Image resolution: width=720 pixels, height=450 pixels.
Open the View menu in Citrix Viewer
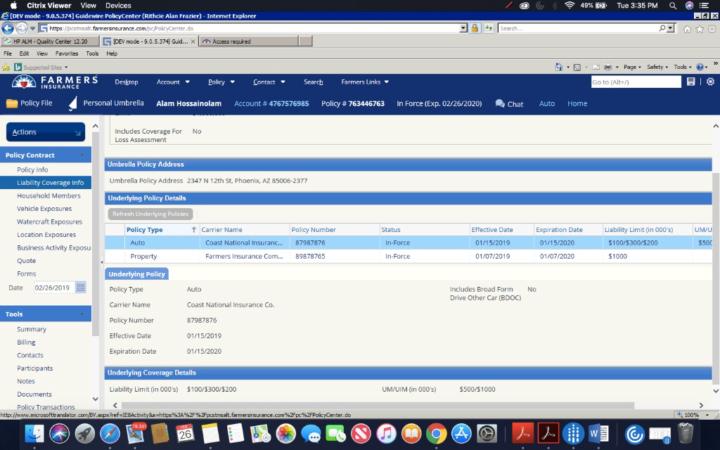88,6
